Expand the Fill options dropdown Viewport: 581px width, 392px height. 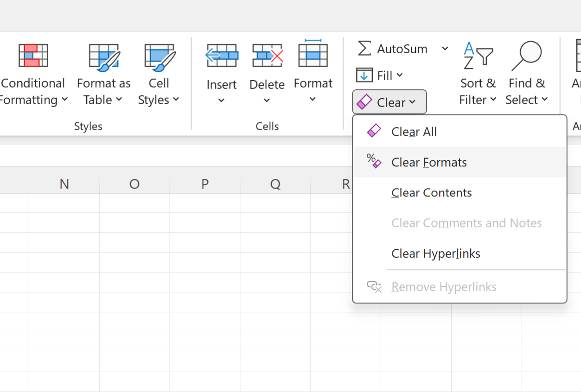point(399,75)
